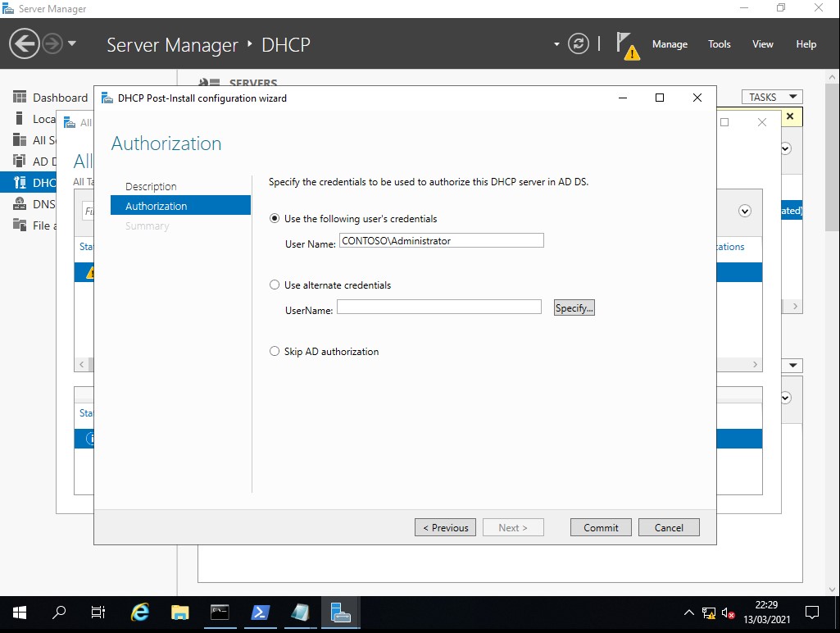Launch PowerShell from the taskbar
Screen dimensions: 840x633
tap(261, 613)
